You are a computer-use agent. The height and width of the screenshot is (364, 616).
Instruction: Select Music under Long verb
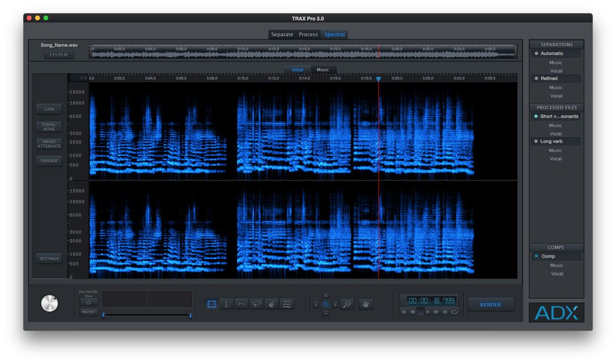556,150
